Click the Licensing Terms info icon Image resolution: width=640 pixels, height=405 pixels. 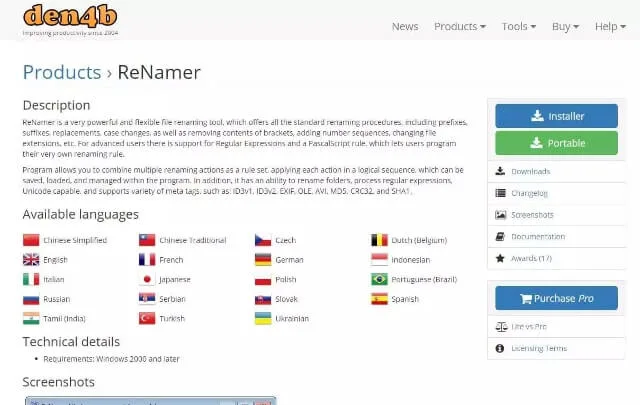[500, 348]
